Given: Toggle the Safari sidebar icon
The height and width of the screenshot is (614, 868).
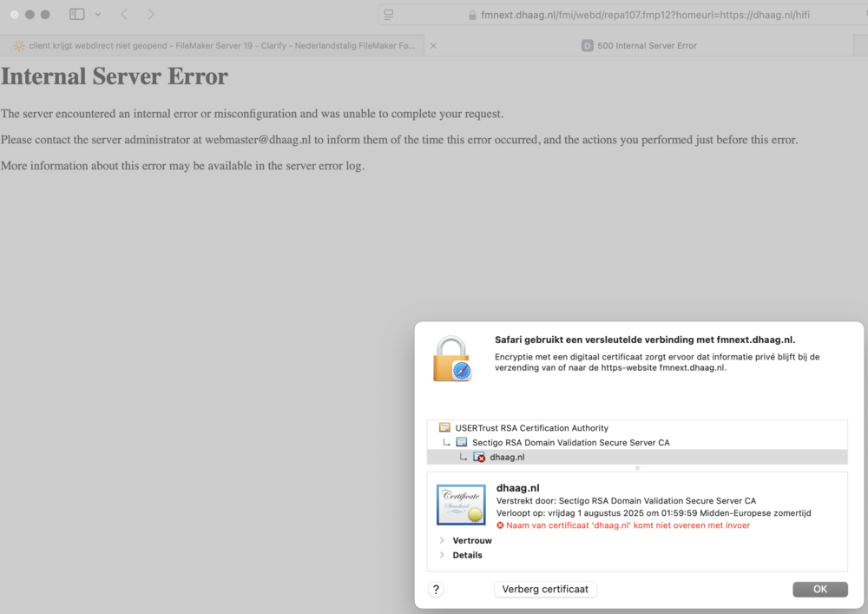Looking at the screenshot, I should 77,15.
